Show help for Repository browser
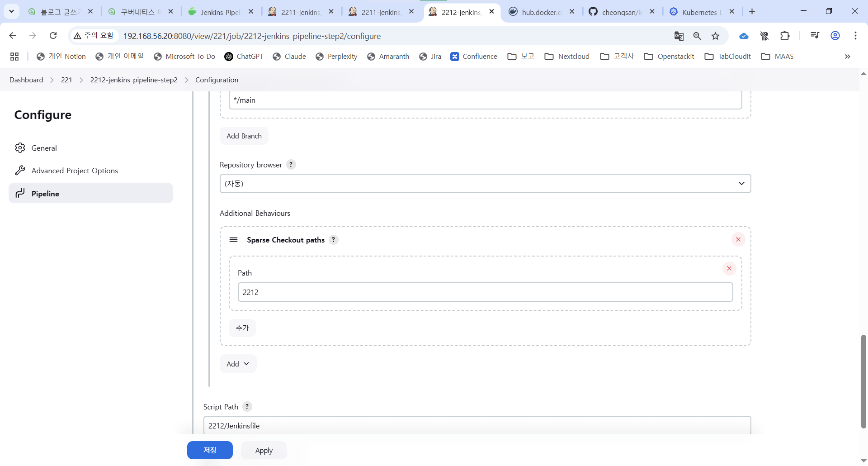This screenshot has width=868, height=466. pos(291,165)
